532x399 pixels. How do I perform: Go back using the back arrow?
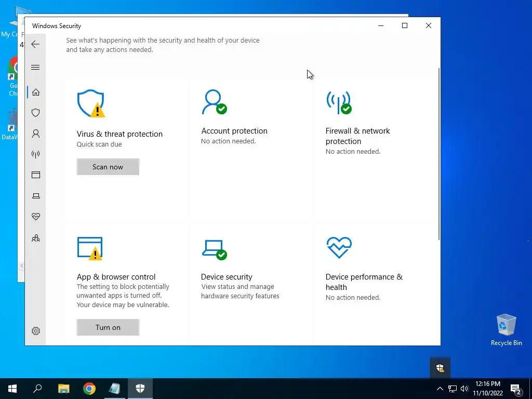(35, 44)
